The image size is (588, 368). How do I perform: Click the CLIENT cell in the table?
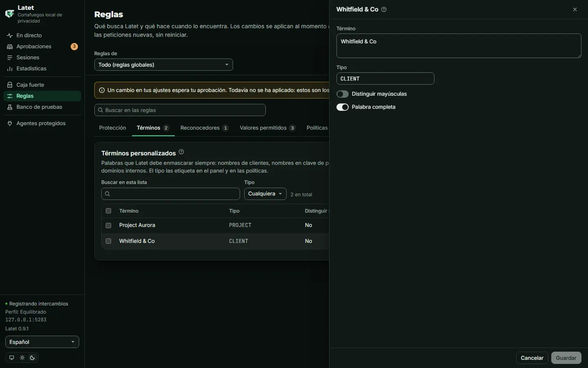point(238,241)
